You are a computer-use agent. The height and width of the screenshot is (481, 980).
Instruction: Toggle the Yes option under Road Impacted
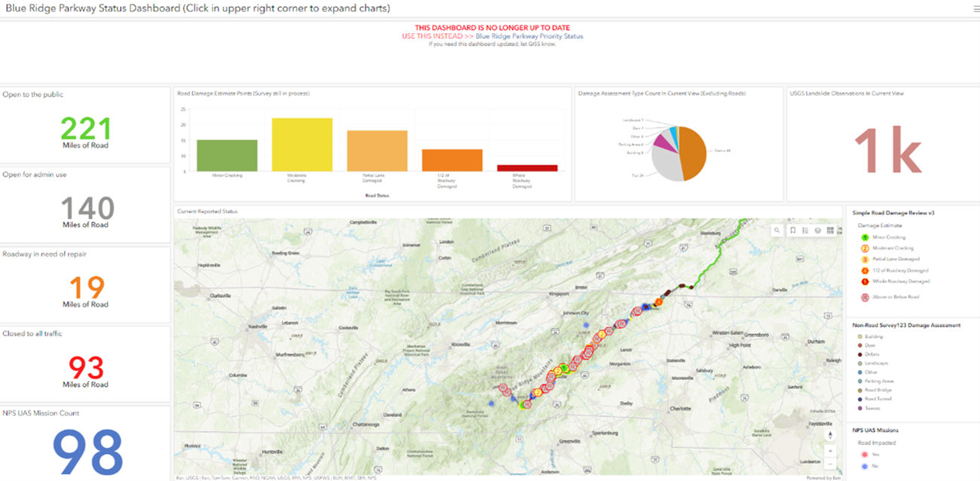(x=863, y=454)
